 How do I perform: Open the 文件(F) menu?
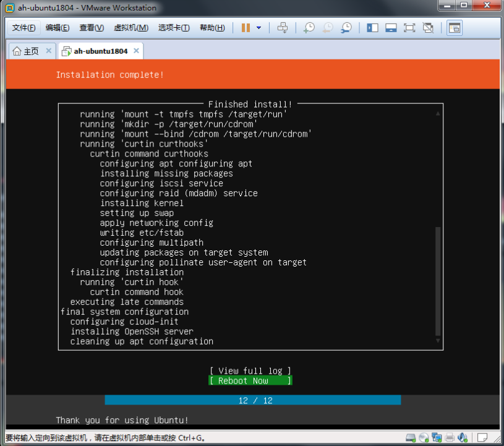point(25,28)
